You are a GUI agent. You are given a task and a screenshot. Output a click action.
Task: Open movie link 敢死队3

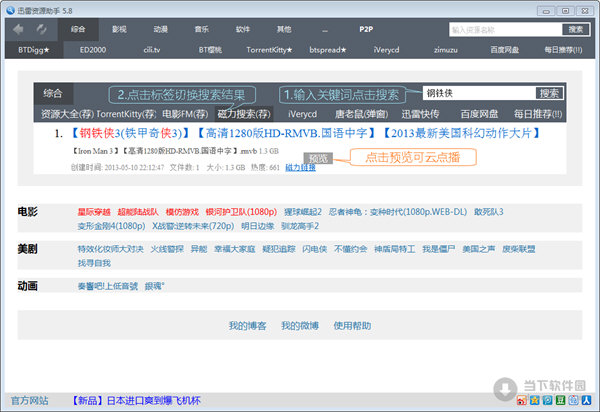coord(489,212)
